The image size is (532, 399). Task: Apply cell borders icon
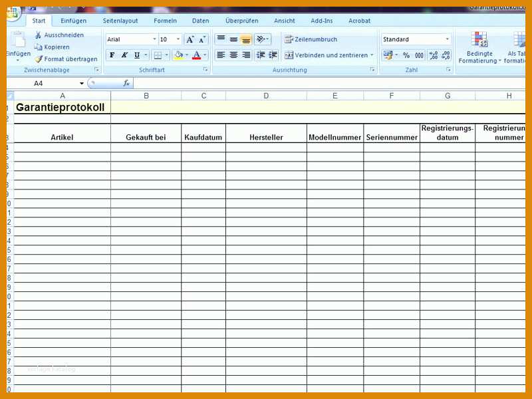(x=158, y=55)
